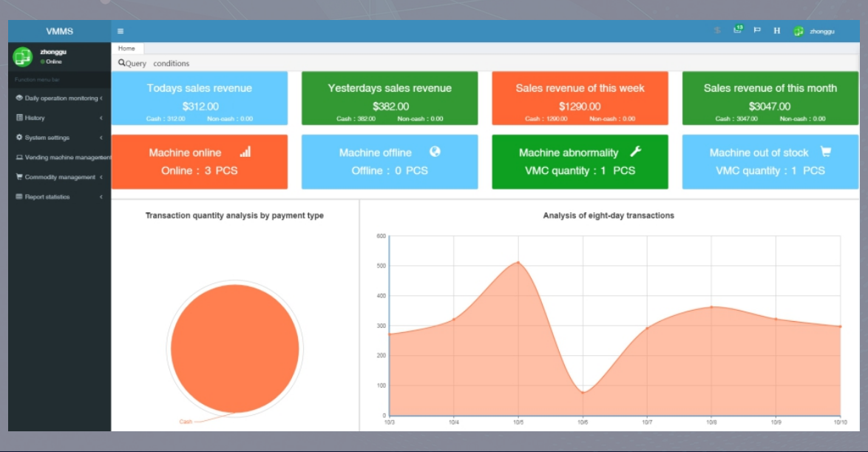Expand the System settings chevron
The height and width of the screenshot is (452, 868).
(101, 138)
